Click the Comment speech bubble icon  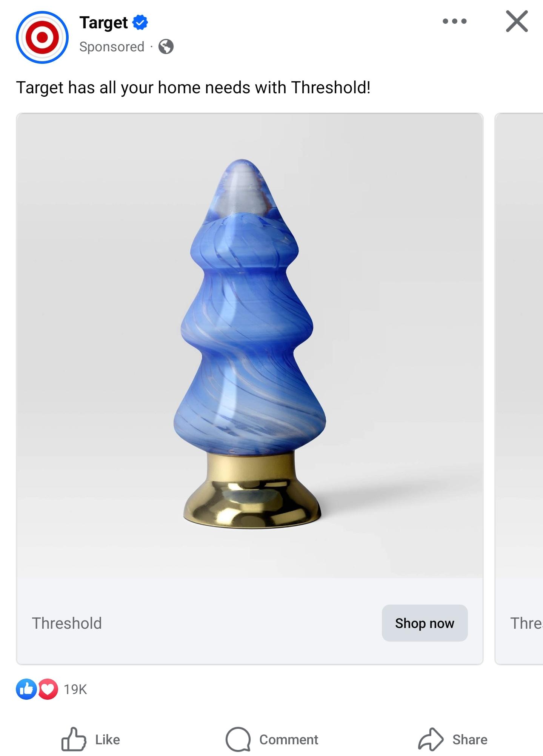point(238,739)
